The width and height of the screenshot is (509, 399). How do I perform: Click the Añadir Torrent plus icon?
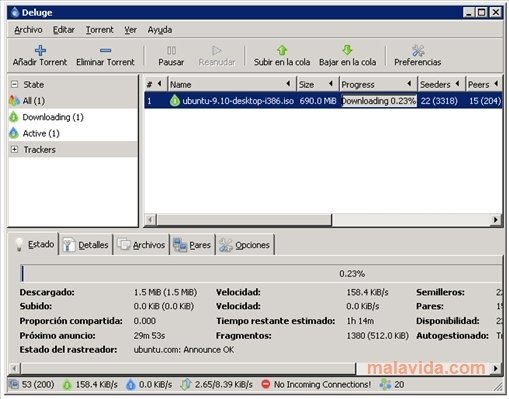pos(40,50)
